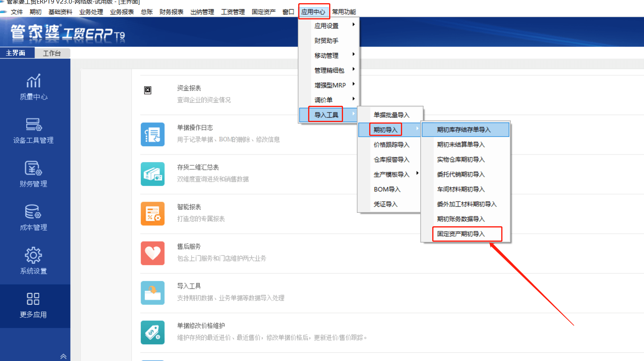Open the 单据修改价格维护 link
Viewport: 644px width, 361px height.
[x=201, y=326]
